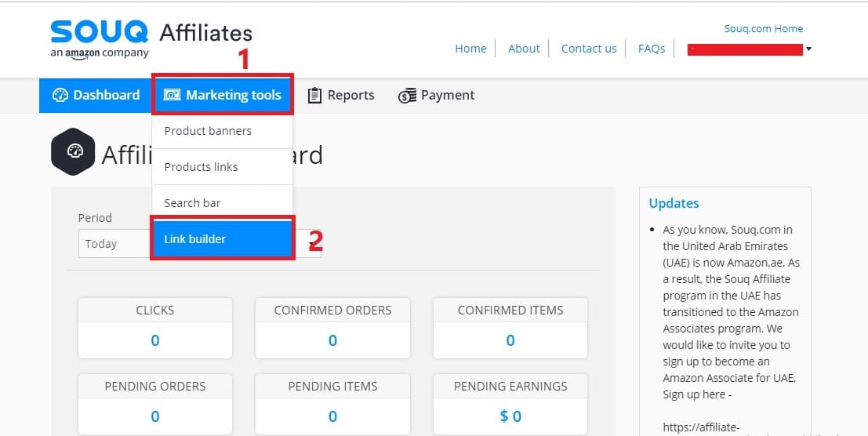Click the CONFIRMED ORDERS card header
868x436 pixels.
tap(332, 311)
